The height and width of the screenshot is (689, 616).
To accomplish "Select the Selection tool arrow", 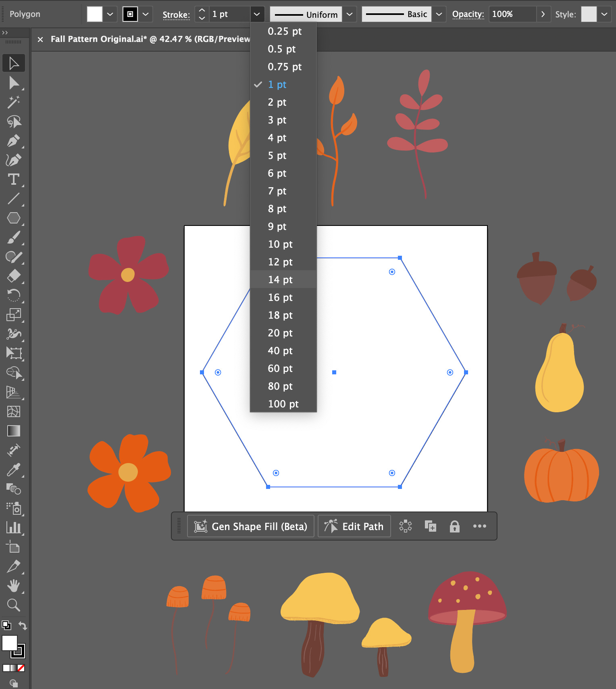I will click(14, 63).
